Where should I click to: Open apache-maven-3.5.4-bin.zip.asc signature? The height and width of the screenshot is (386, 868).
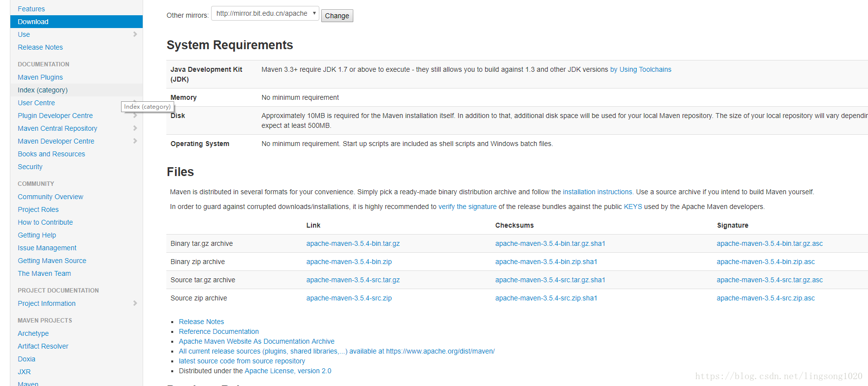pos(766,262)
